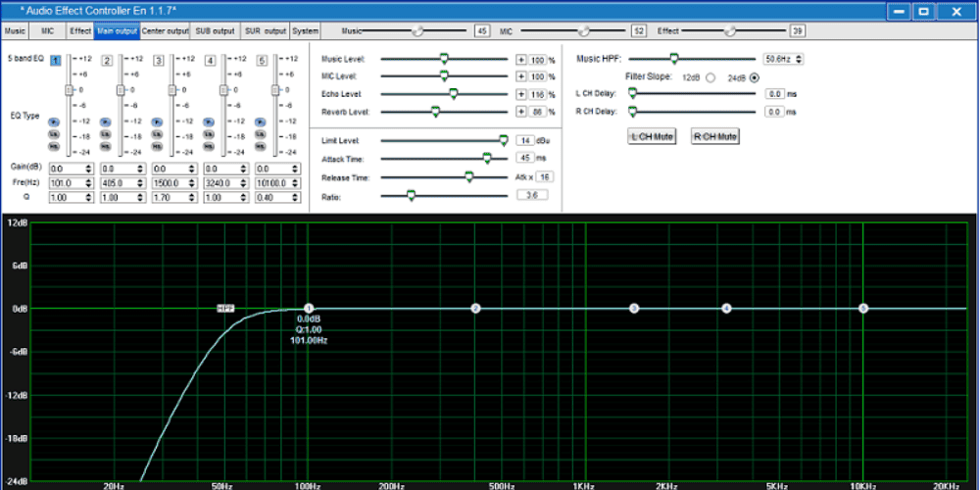The width and height of the screenshot is (980, 490).
Task: Select EQ node 3 on the graph
Action: click(634, 309)
